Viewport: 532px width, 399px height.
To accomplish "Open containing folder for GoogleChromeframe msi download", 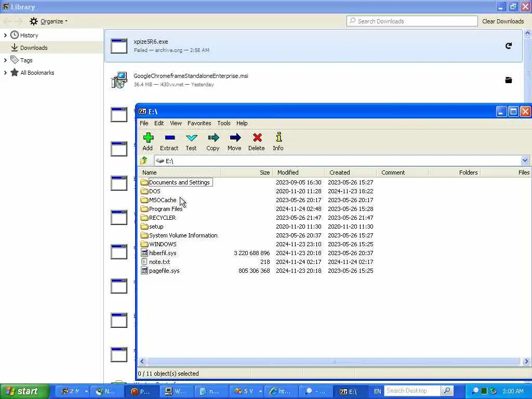I will click(508, 80).
